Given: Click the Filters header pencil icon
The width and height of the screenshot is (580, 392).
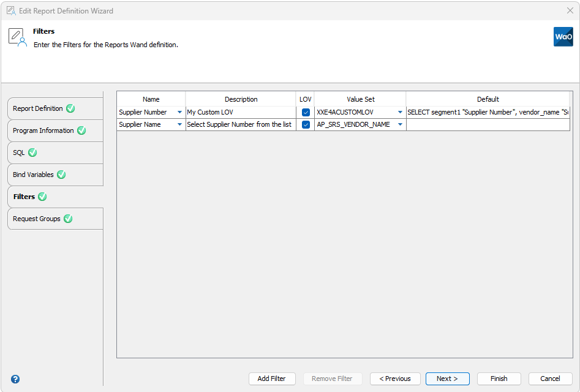Looking at the screenshot, I should pos(18,37).
